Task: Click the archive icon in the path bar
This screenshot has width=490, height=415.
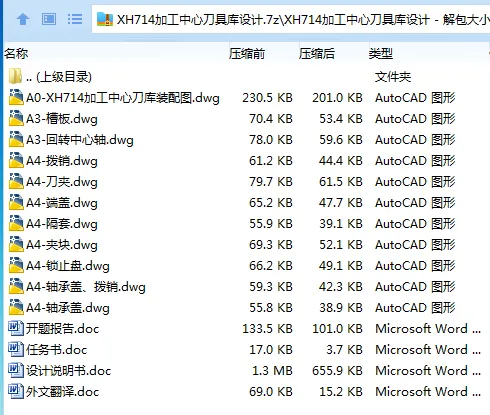Action: [105, 19]
